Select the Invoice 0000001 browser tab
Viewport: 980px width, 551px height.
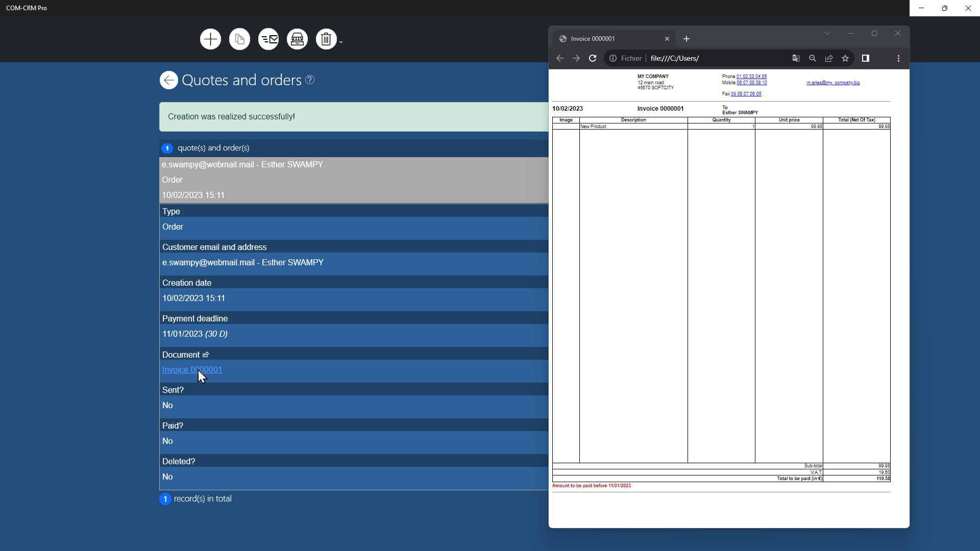pyautogui.click(x=607, y=39)
